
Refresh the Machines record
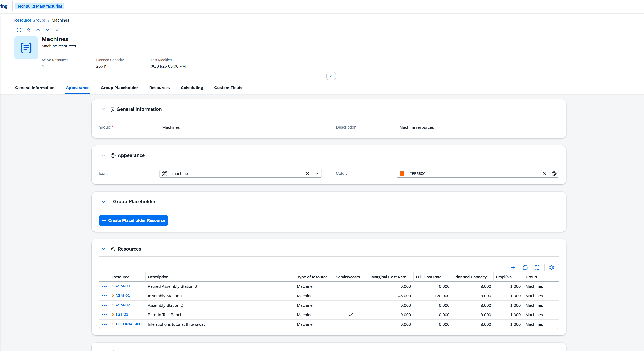coord(19,30)
